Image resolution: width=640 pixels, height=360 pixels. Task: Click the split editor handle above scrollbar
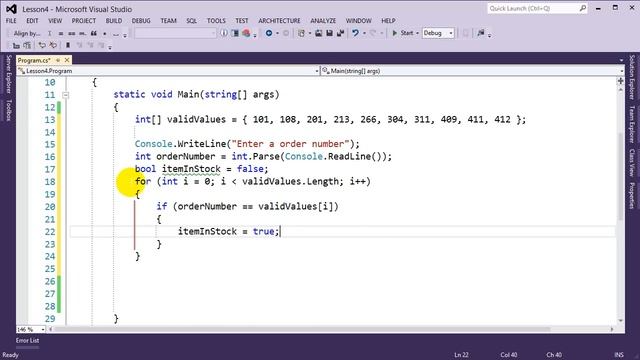[x=620, y=81]
